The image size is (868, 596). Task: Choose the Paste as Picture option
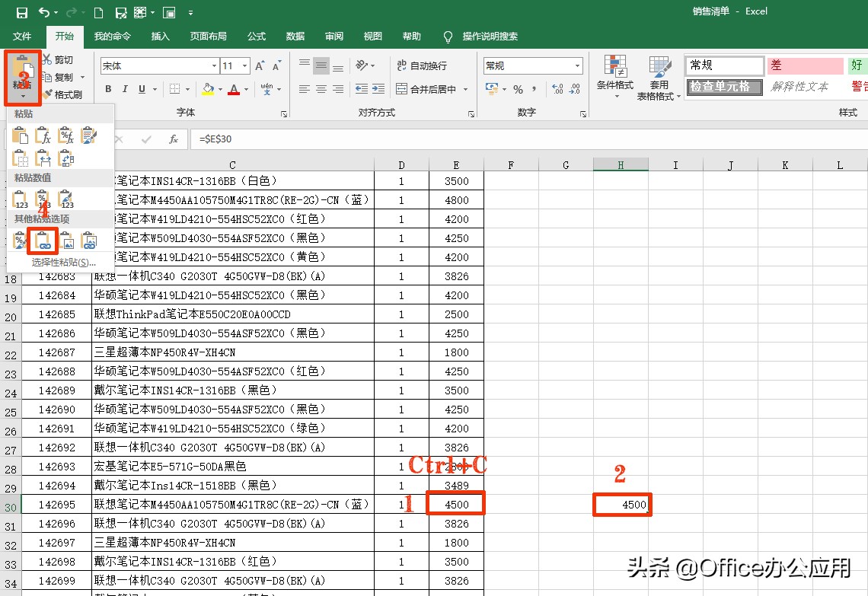66,241
